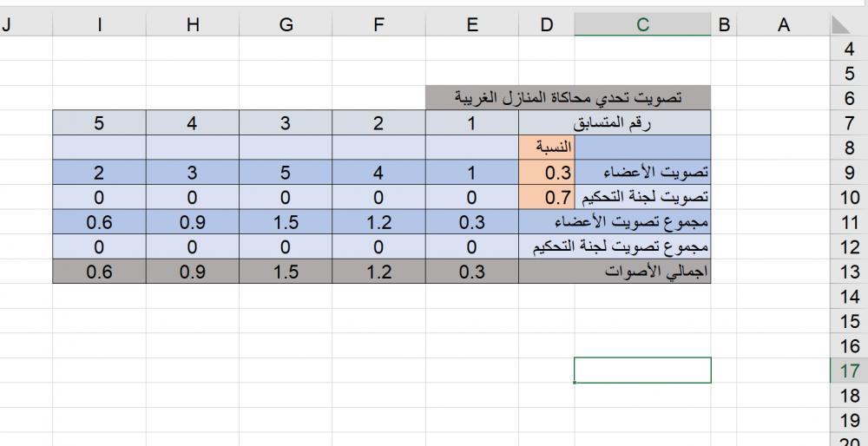Select the 1.2 cell in row 11
This screenshot has height=446, width=868.
coord(378,222)
